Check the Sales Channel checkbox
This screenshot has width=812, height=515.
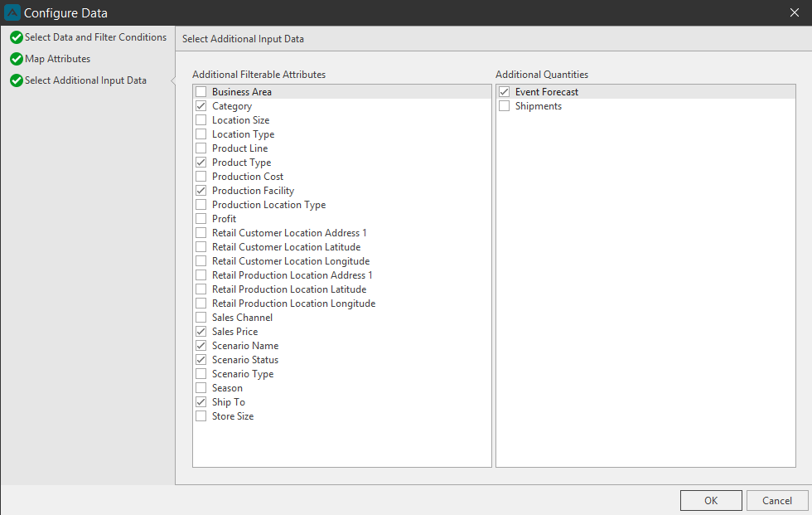coord(201,318)
